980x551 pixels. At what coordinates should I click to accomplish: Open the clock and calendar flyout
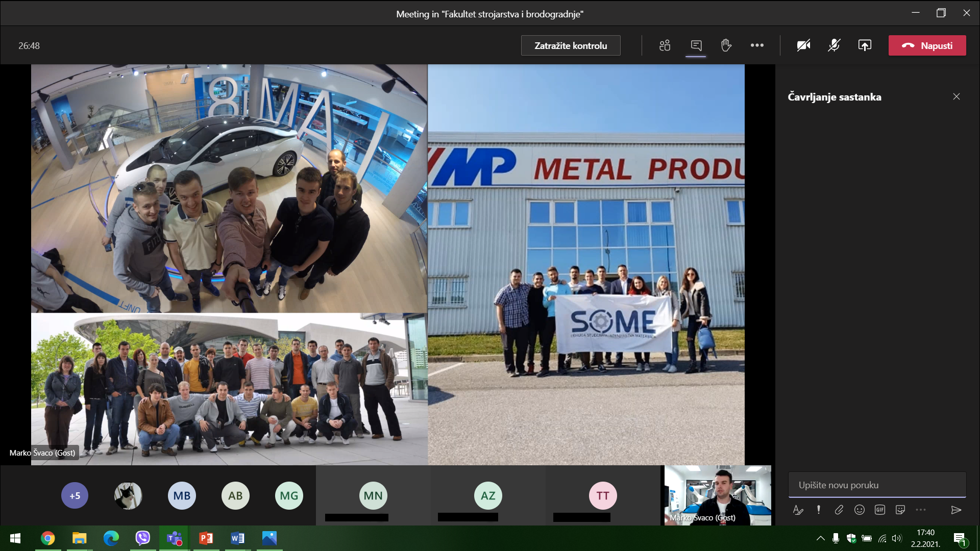tap(925, 538)
